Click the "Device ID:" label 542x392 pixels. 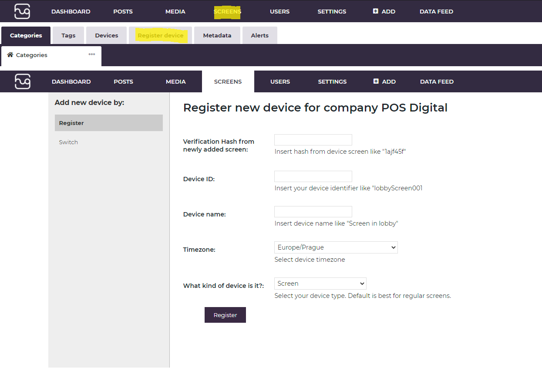199,179
